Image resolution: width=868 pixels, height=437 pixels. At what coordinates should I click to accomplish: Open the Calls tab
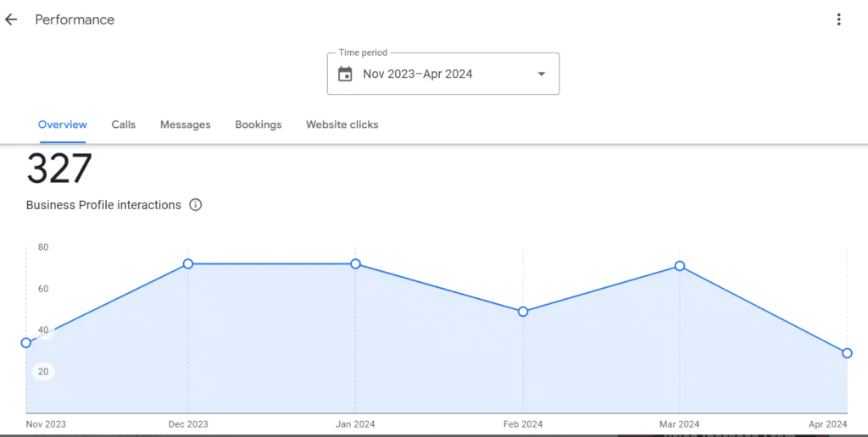point(123,124)
